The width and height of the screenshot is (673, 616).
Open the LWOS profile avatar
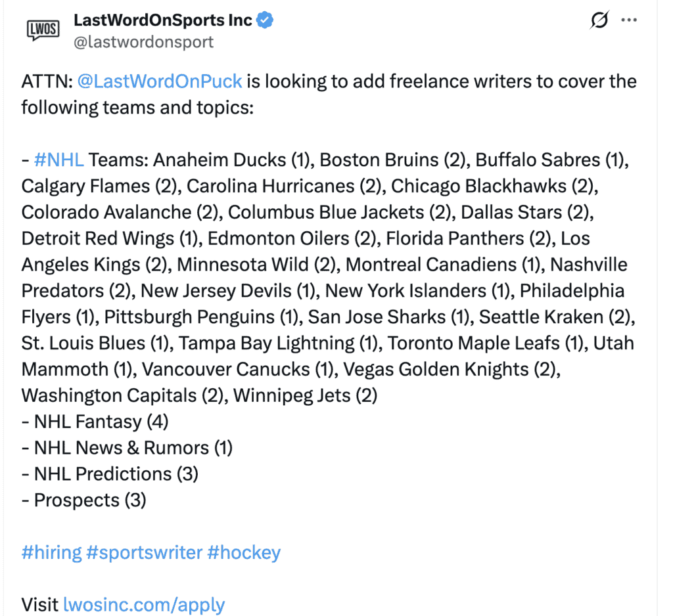[43, 29]
